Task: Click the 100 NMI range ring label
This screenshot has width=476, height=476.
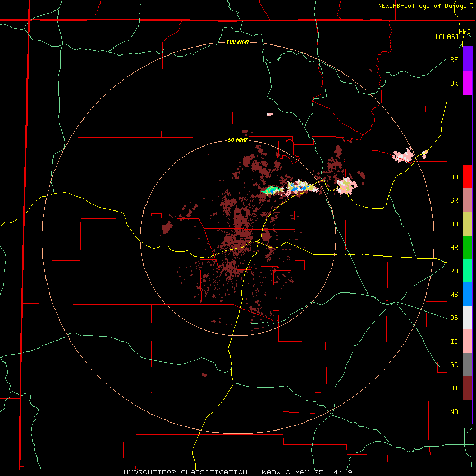Action: point(237,42)
